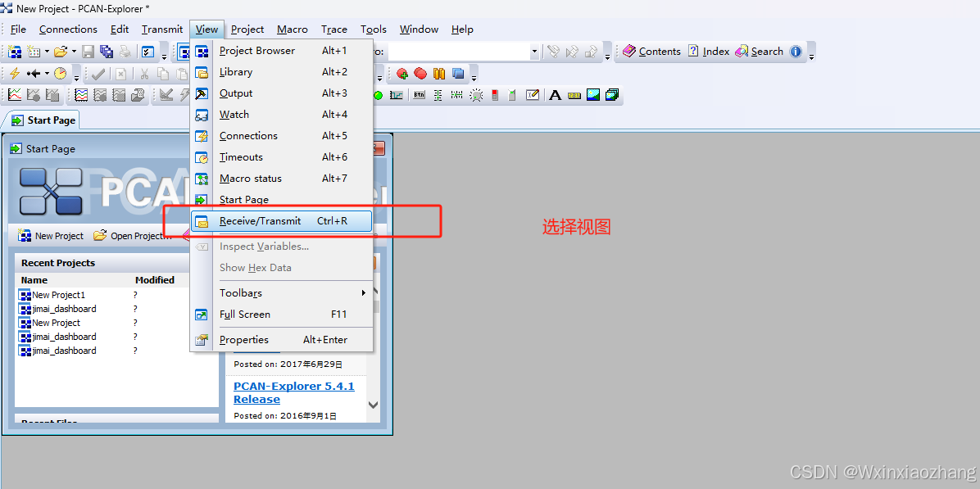Screen dimensions: 980x489
Task: Click the clock icon in second toolbar
Action: click(60, 74)
